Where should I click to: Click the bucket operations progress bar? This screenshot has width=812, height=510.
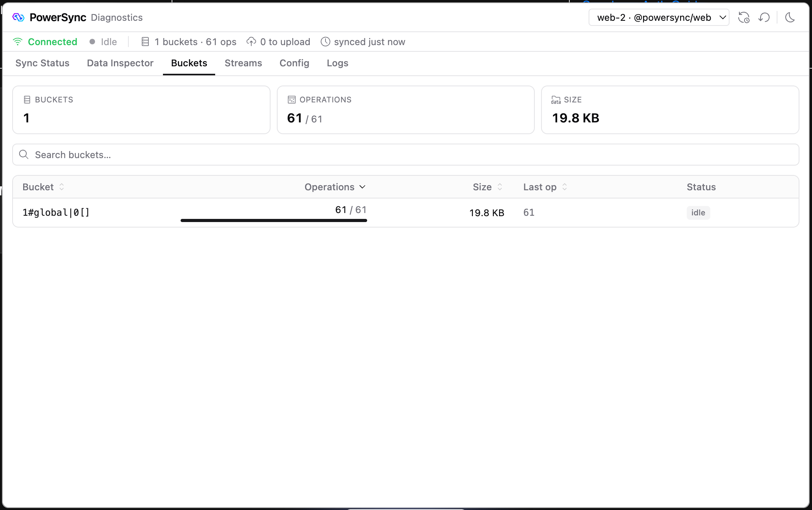(x=274, y=220)
